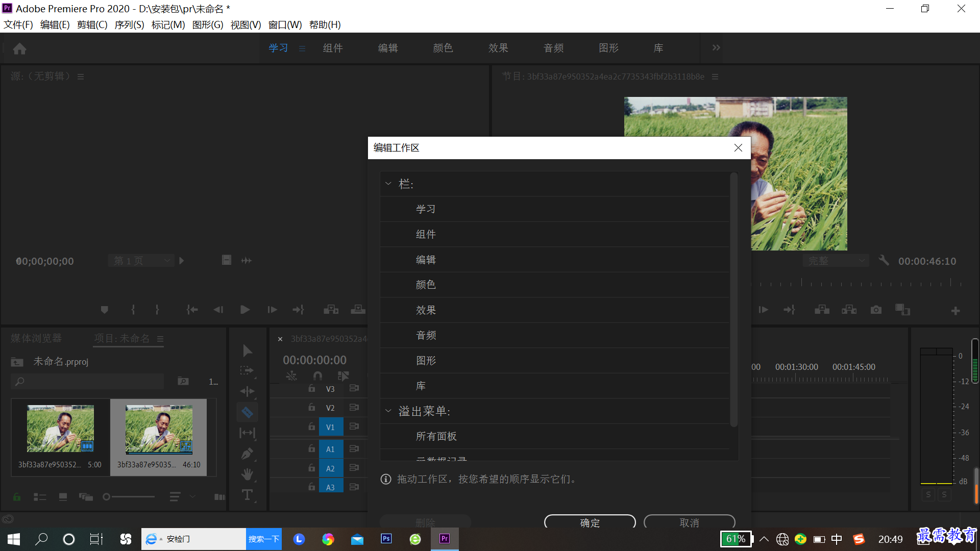
Task: Collapse the 溢出菜单 section
Action: click(x=388, y=411)
